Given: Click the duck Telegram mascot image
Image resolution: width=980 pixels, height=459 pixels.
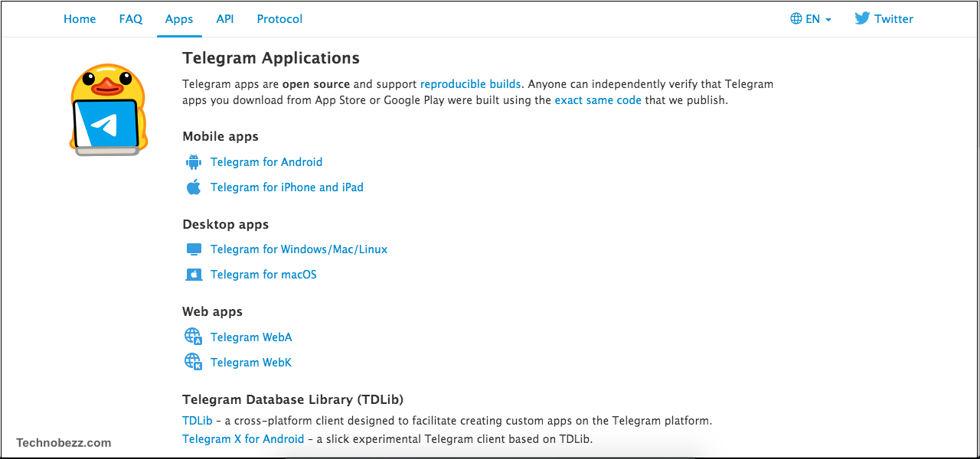Looking at the screenshot, I should 108,110.
